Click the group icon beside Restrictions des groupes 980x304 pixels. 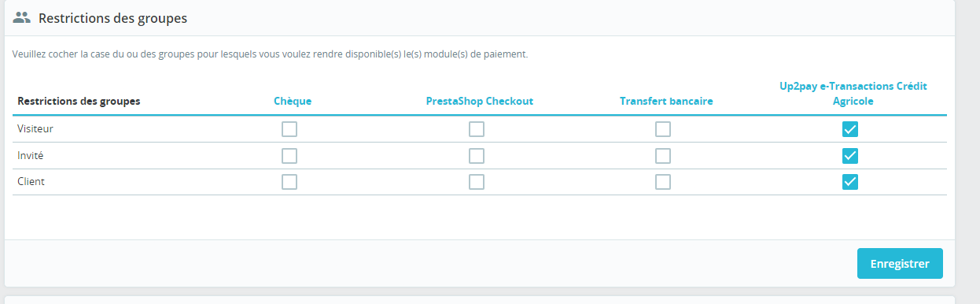[x=22, y=17]
